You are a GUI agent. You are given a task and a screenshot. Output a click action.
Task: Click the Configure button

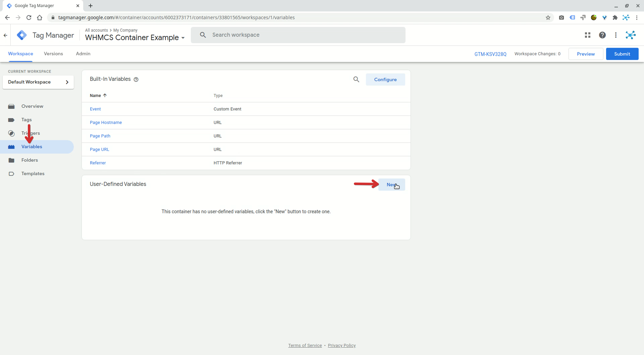[x=385, y=80]
